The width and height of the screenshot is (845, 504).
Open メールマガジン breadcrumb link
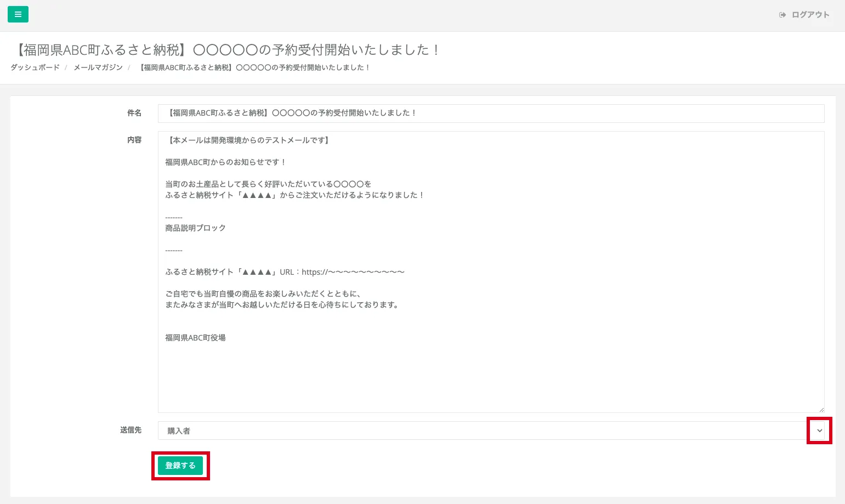(x=98, y=67)
